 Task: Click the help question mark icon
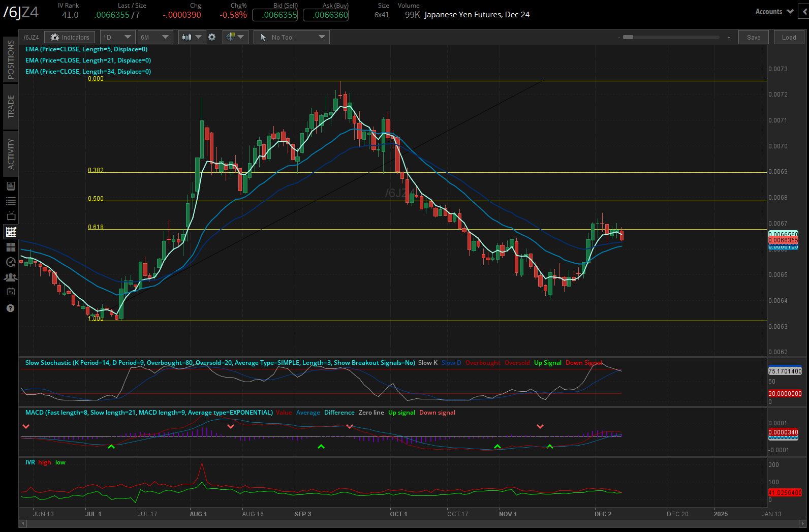point(10,308)
